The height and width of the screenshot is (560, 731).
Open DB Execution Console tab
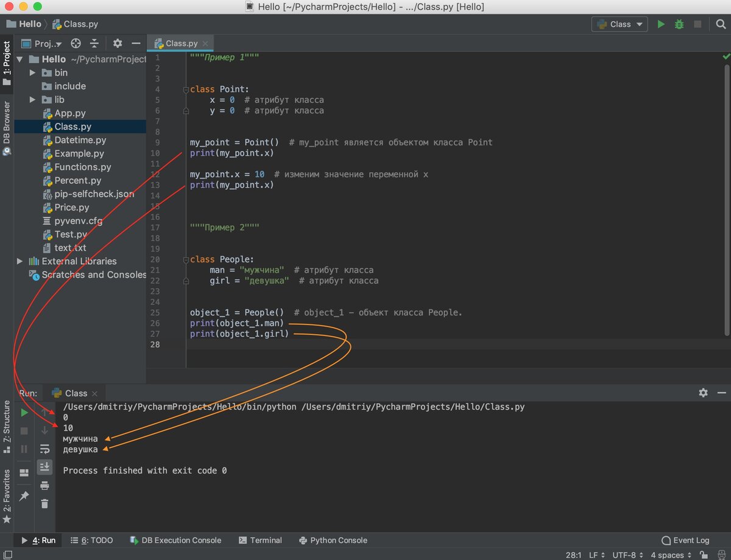(175, 540)
